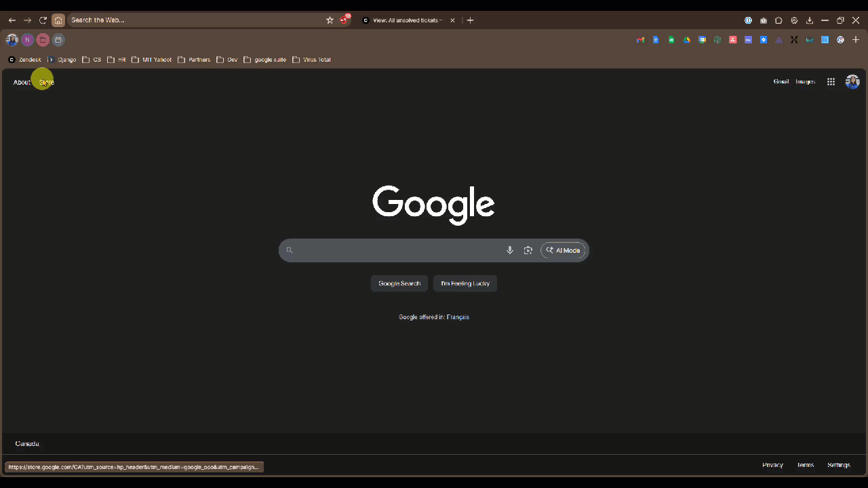Image resolution: width=868 pixels, height=488 pixels.
Task: Open the Privacy footer link
Action: [772, 465]
